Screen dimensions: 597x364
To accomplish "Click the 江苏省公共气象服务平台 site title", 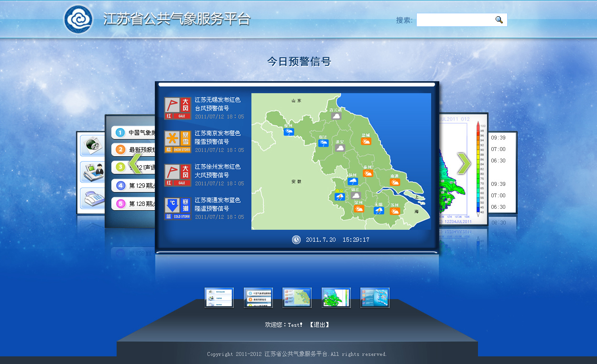I will (x=177, y=19).
